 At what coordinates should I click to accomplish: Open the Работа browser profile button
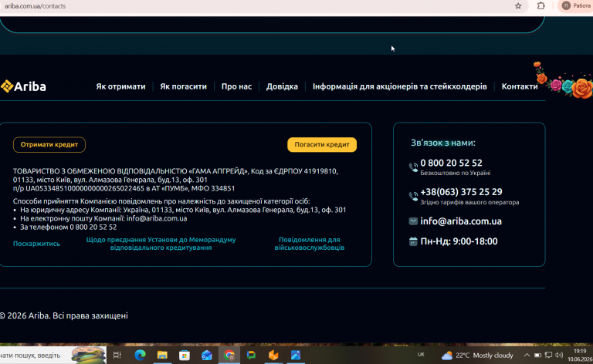(575, 5)
